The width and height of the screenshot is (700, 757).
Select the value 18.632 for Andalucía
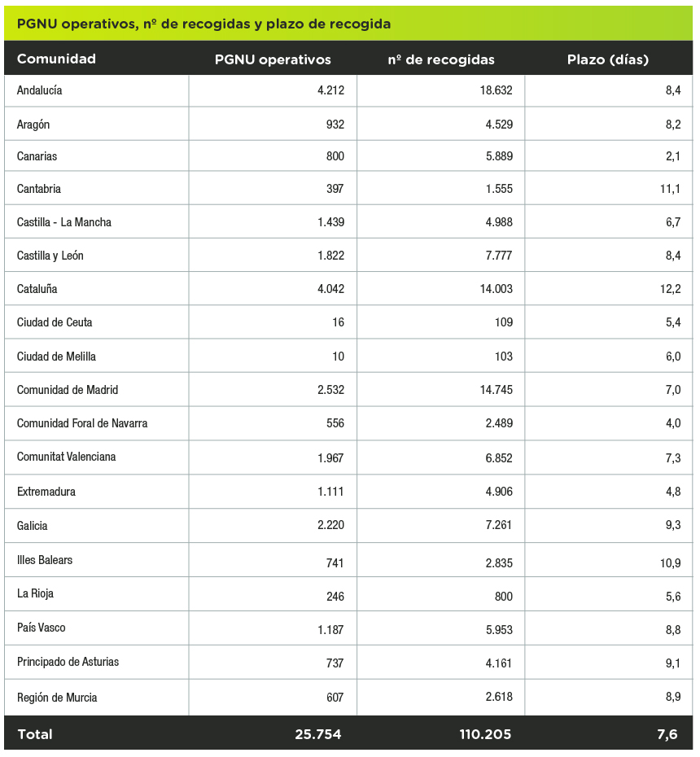pyautogui.click(x=496, y=90)
